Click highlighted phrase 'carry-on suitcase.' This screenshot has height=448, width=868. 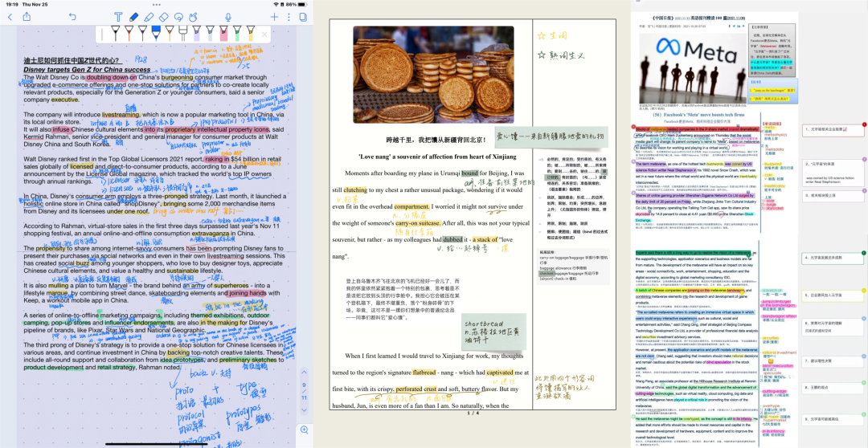(418, 223)
